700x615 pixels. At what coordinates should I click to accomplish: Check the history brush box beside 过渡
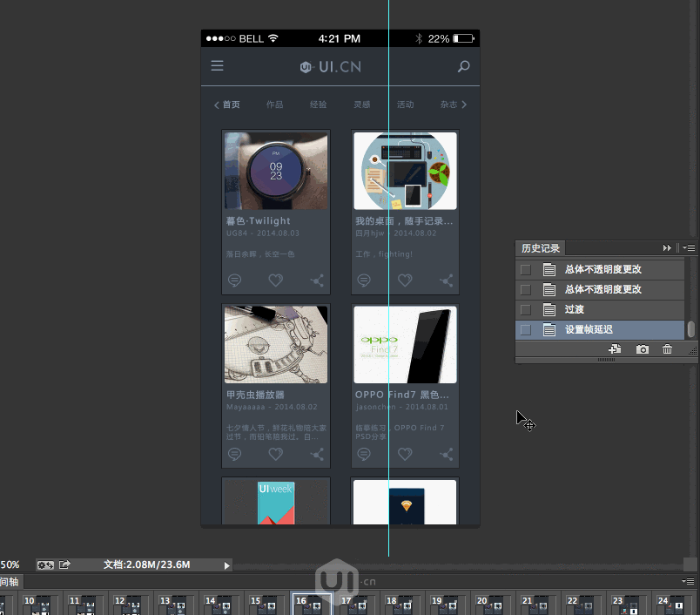[x=525, y=308]
